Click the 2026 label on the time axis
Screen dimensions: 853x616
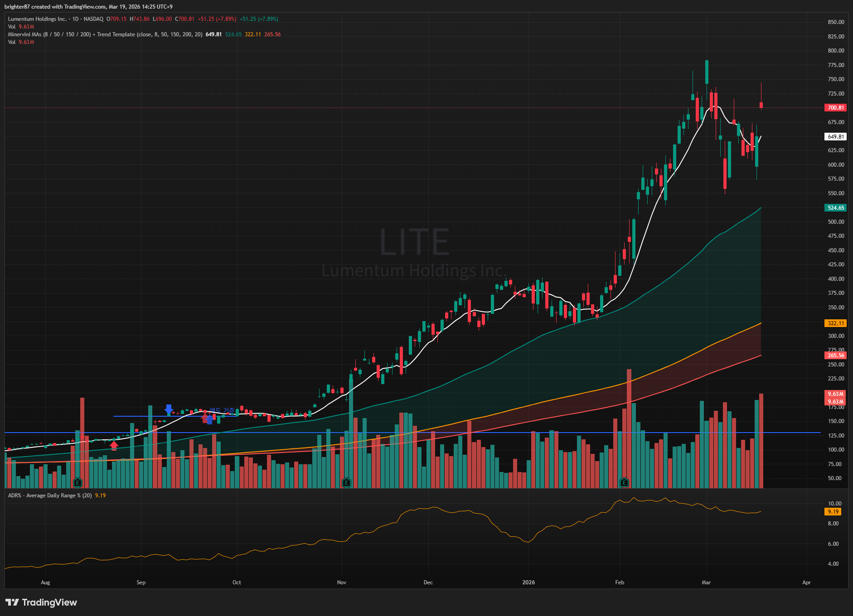point(528,582)
